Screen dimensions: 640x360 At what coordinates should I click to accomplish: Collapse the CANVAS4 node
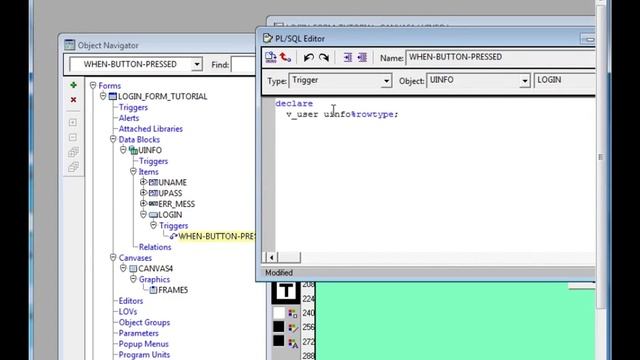pos(123,268)
